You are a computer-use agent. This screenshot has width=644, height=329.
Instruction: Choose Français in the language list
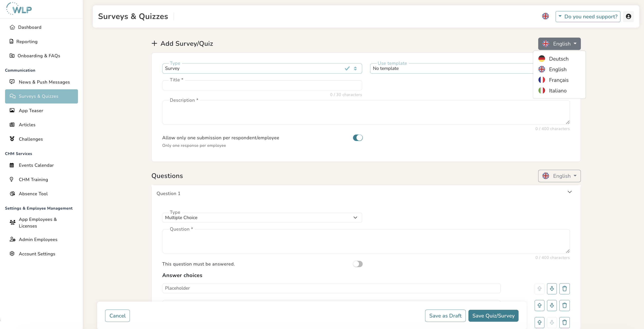(x=559, y=80)
